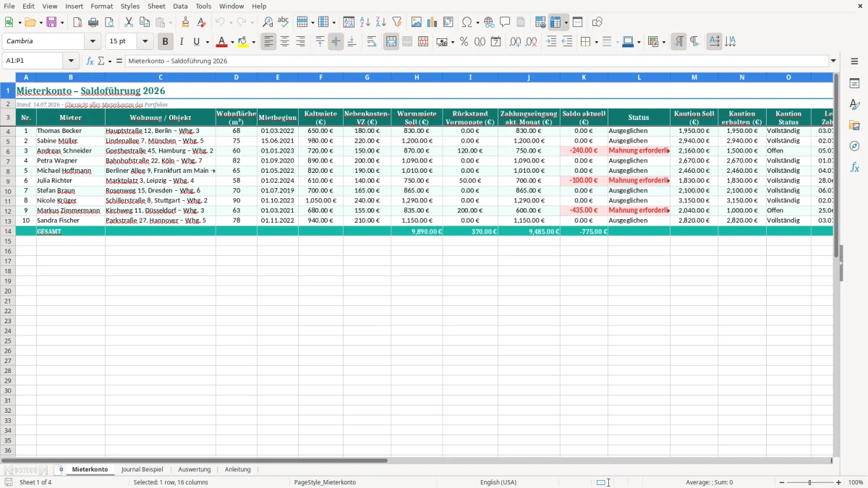
Task: Click the zoom in plus button
Action: pyautogui.click(x=839, y=482)
